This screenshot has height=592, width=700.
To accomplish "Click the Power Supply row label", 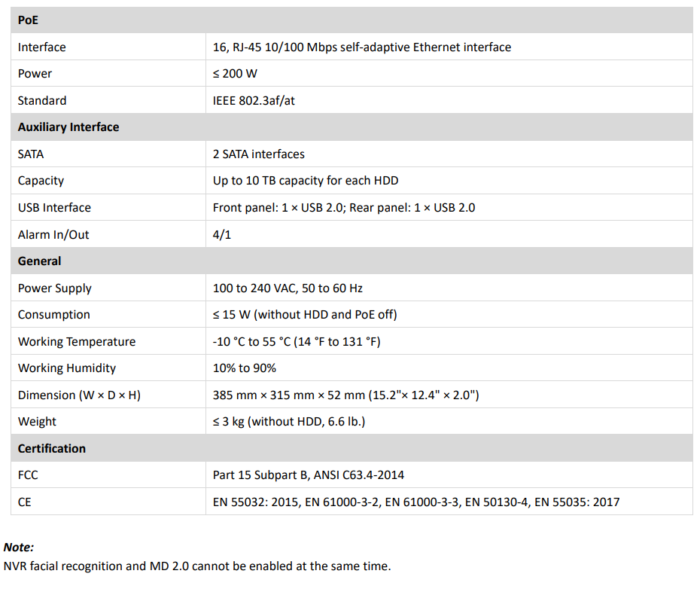I will (x=55, y=288).
